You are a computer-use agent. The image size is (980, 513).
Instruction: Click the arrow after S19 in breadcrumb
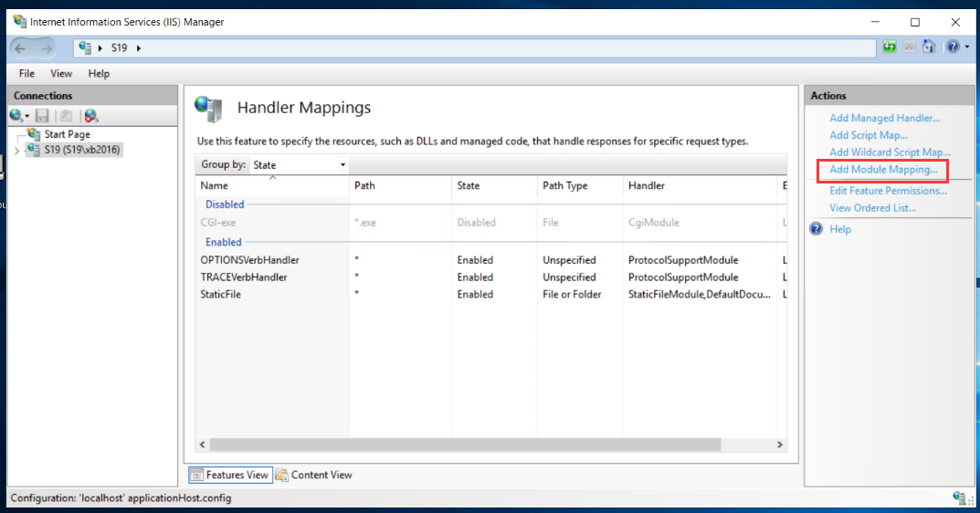[x=139, y=48]
